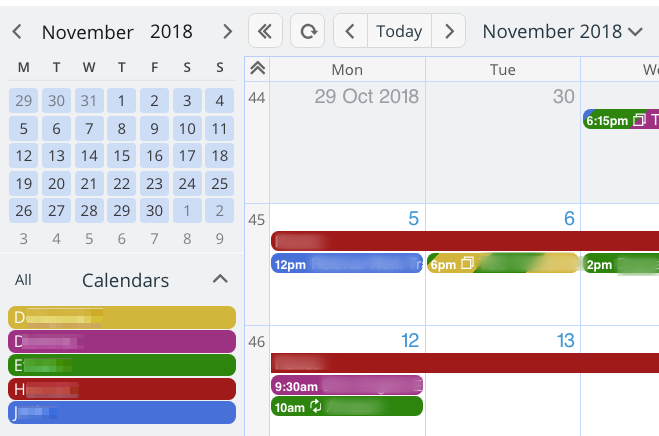Select the Mon column header
The height and width of the screenshot is (436, 659).
tap(347, 69)
